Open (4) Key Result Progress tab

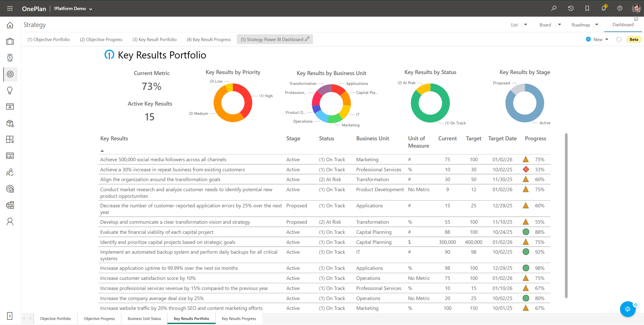tap(208, 40)
